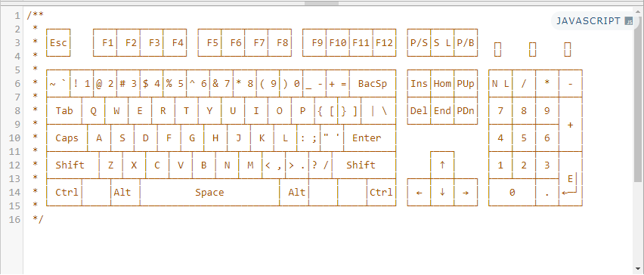Click the '& 7' key text
Viewport: 644px width, 275px height.
click(x=221, y=84)
